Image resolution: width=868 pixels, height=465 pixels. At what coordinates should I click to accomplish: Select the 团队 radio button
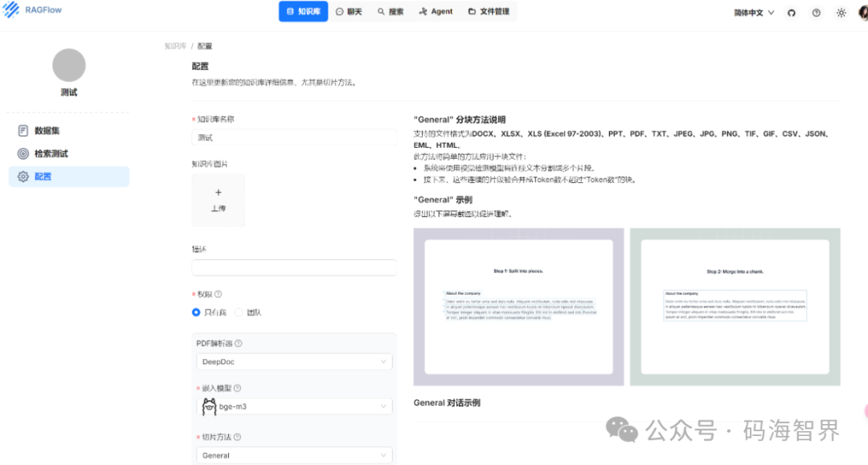click(239, 312)
